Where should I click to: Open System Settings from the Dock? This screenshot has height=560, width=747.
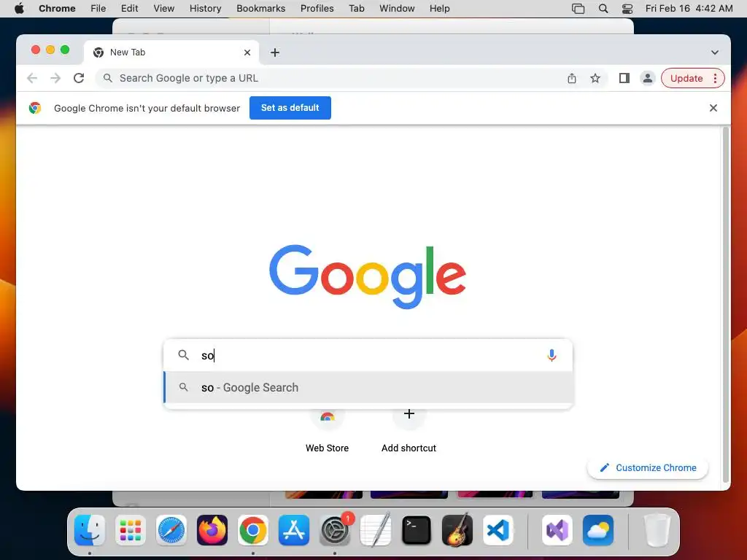click(x=335, y=530)
